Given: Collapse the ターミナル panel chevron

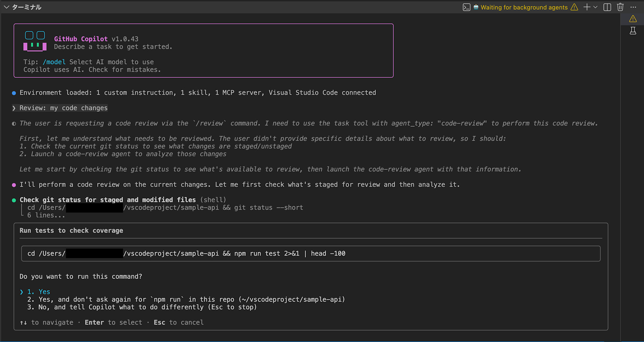Looking at the screenshot, I should click(x=6, y=7).
